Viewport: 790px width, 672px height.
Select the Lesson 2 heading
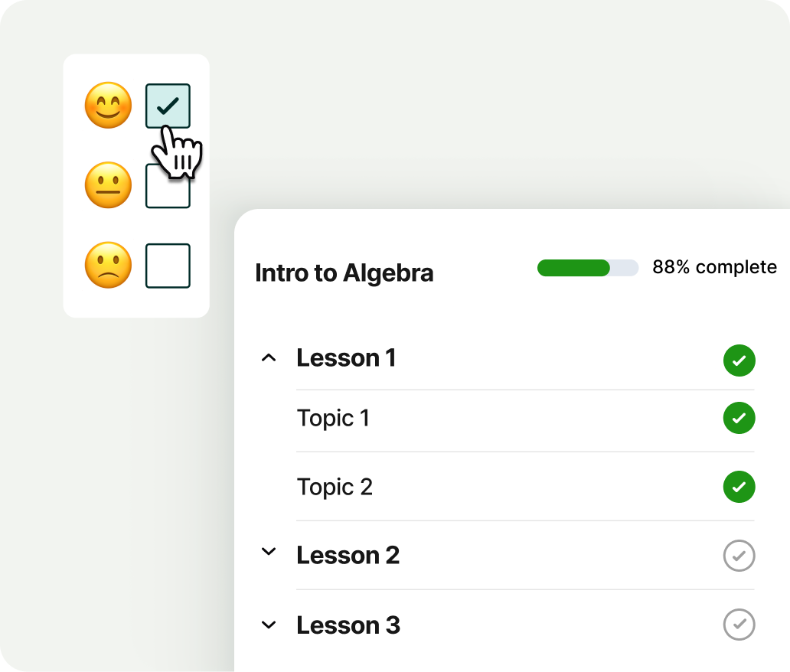pos(348,555)
